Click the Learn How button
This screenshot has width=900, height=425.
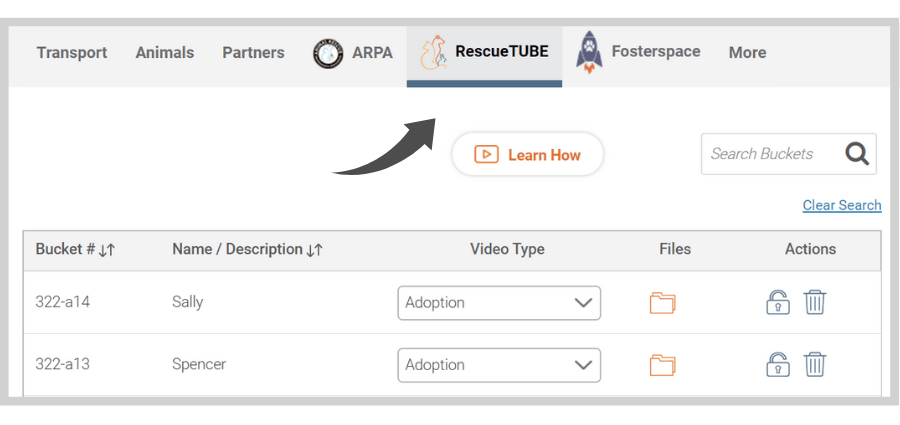(527, 154)
